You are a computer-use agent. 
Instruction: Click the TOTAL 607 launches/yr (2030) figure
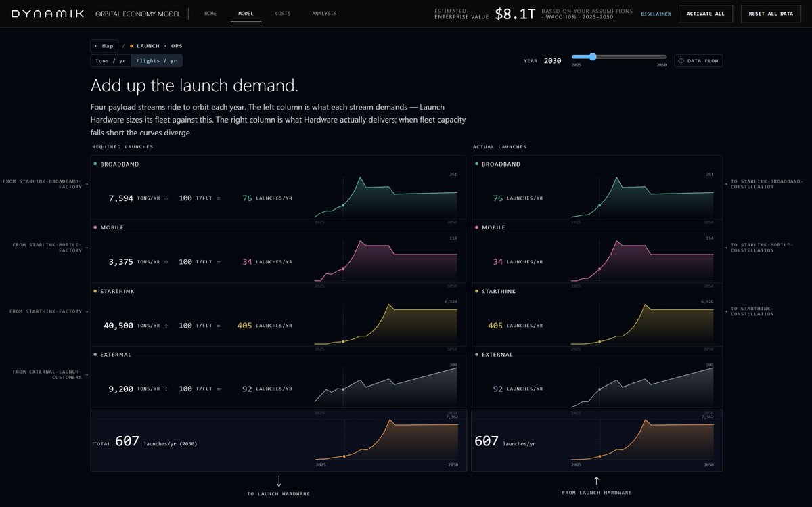pyautogui.click(x=145, y=442)
